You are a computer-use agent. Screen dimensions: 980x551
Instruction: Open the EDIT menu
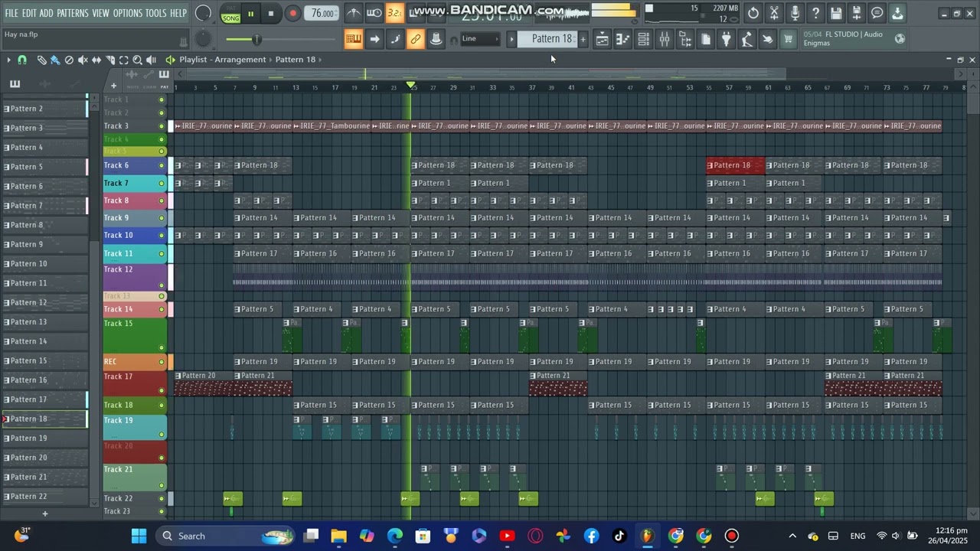(x=29, y=13)
